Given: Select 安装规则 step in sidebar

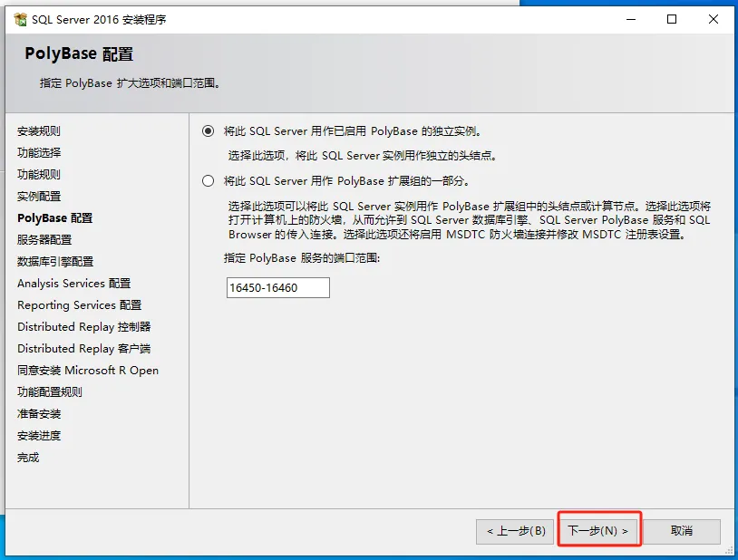Looking at the screenshot, I should coord(39,131).
